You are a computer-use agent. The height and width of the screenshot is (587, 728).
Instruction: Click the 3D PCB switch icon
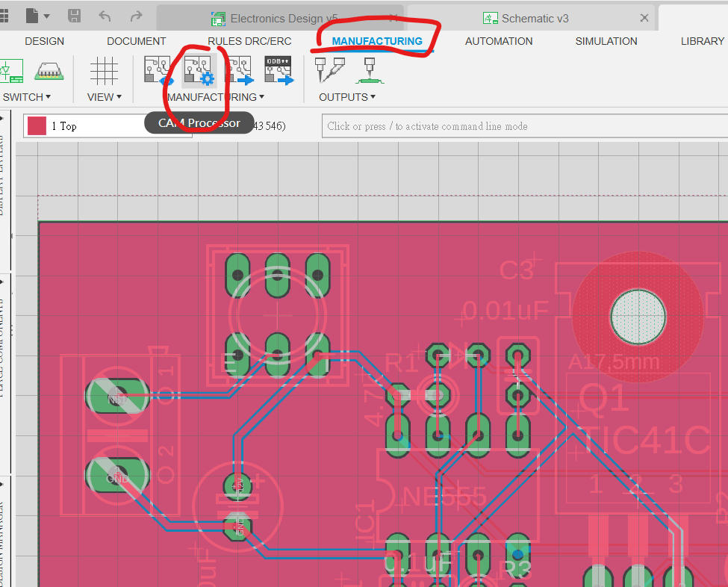49,71
